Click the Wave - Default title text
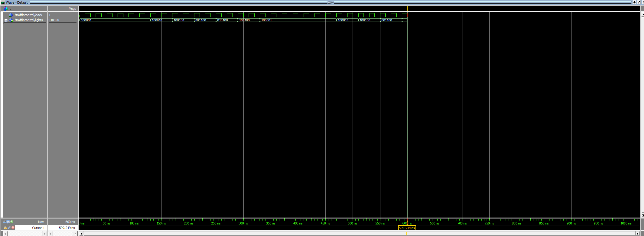Image resolution: width=644 pixels, height=236 pixels. point(17,3)
